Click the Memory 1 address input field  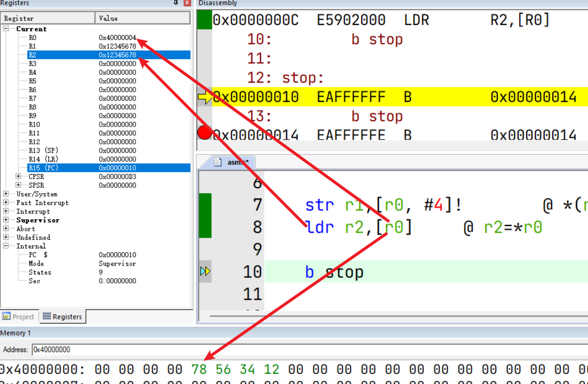pyautogui.click(x=310, y=350)
